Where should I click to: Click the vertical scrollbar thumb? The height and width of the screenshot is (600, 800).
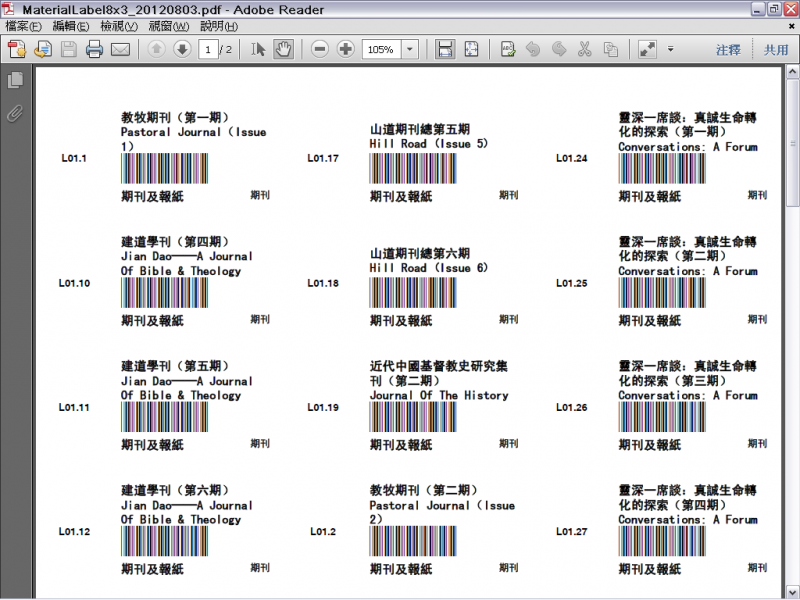point(792,143)
